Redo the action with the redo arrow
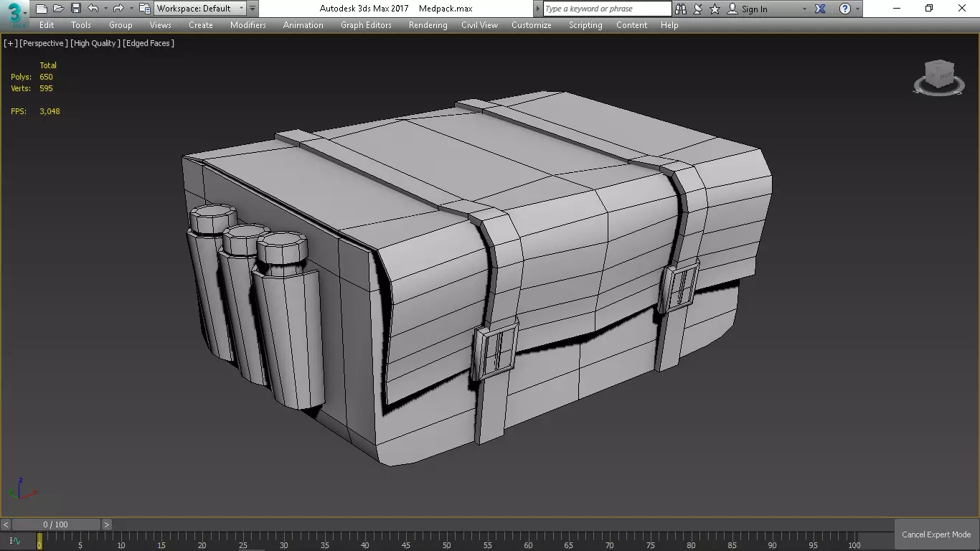The image size is (980, 551). tap(118, 9)
